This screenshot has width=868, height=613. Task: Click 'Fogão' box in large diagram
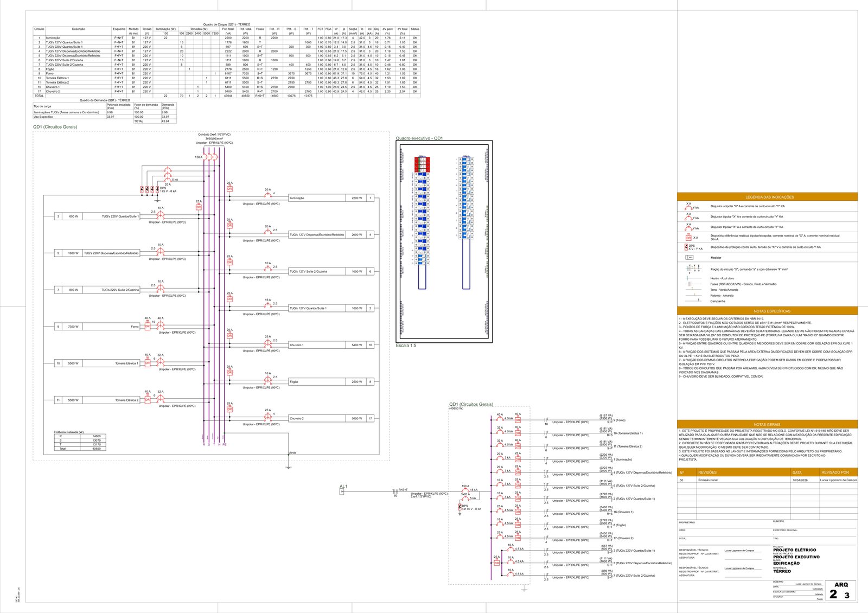point(331,382)
